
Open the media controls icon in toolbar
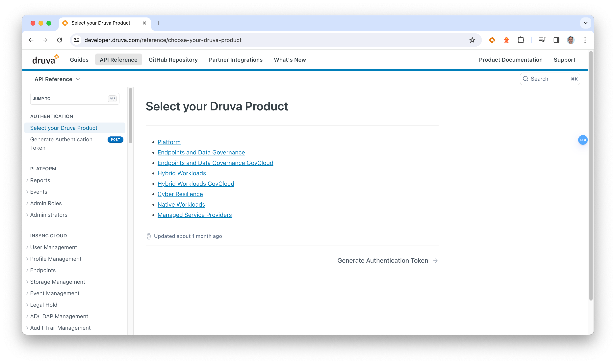(542, 40)
